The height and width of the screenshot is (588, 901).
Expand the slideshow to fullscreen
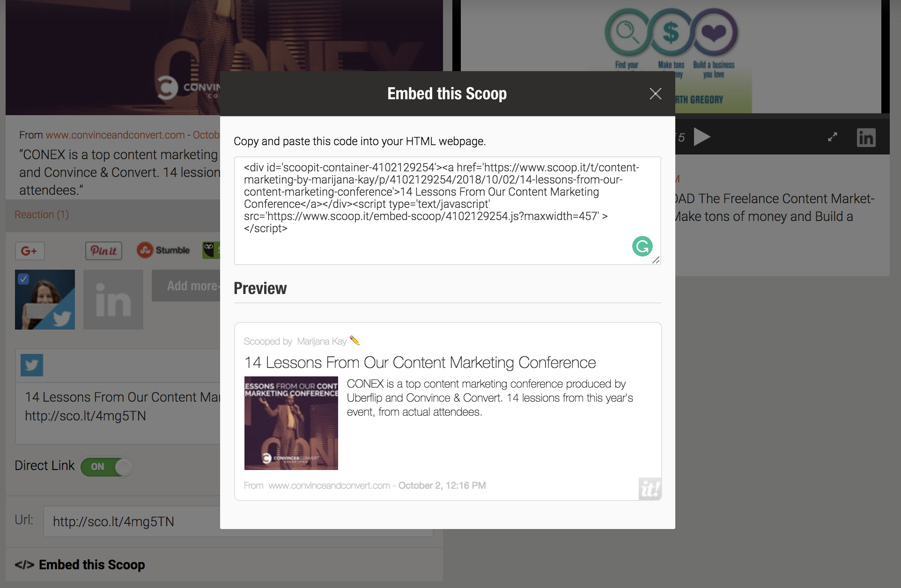pyautogui.click(x=832, y=137)
